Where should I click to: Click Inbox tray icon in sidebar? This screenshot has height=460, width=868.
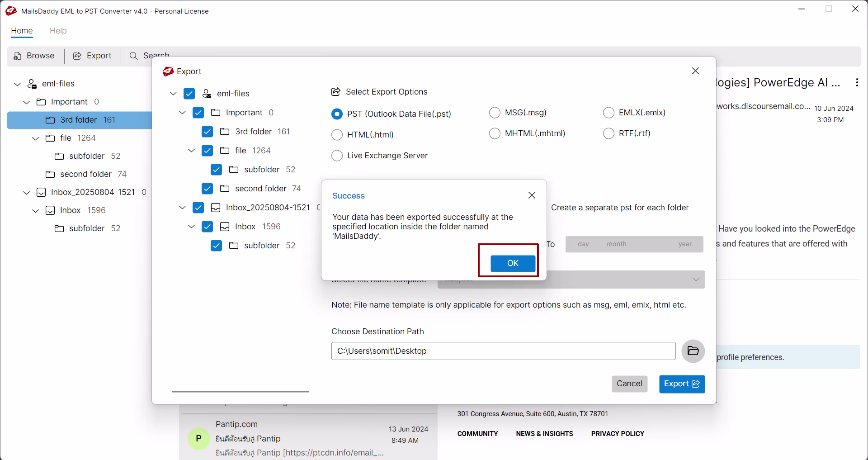pyautogui.click(x=50, y=210)
